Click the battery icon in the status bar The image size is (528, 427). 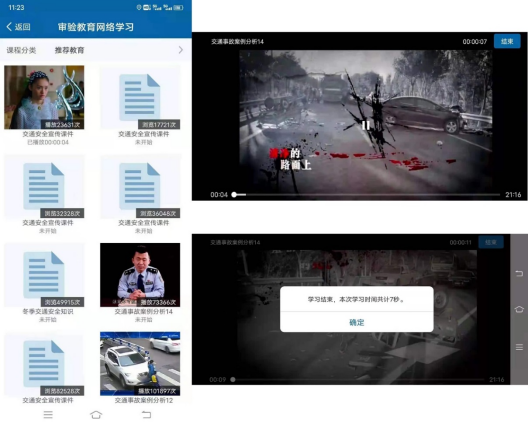(x=179, y=7)
